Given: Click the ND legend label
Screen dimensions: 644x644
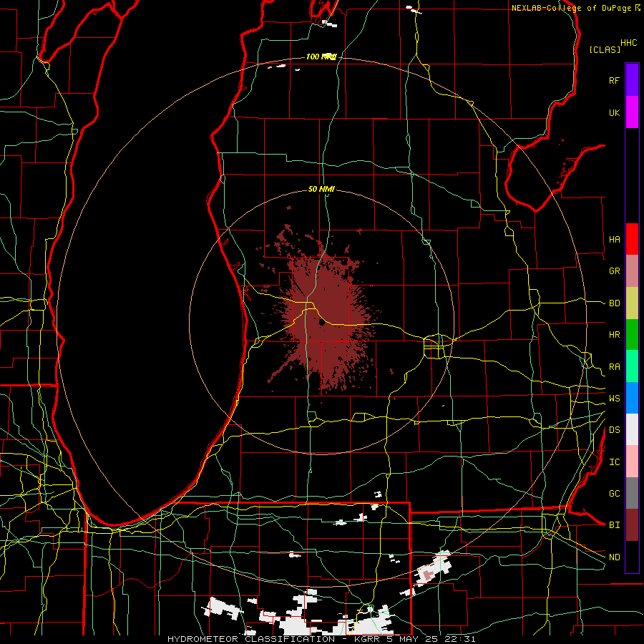Looking at the screenshot, I should 615,557.
